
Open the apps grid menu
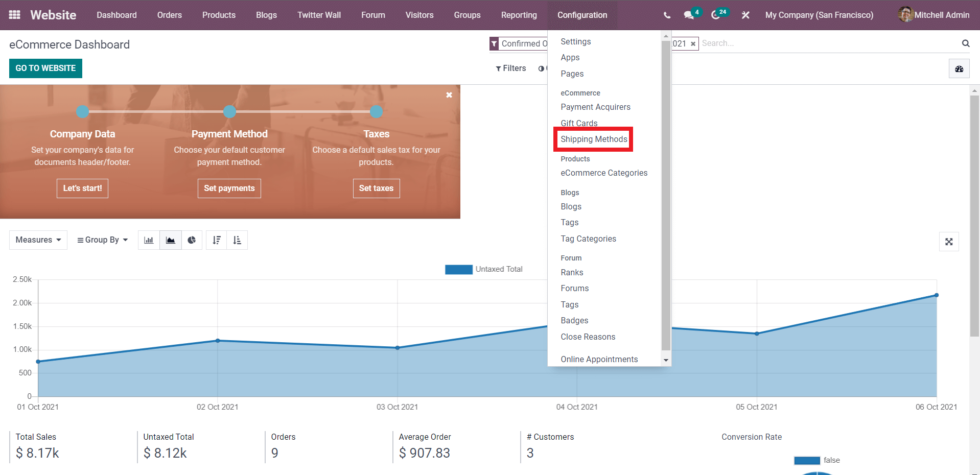[x=14, y=15]
